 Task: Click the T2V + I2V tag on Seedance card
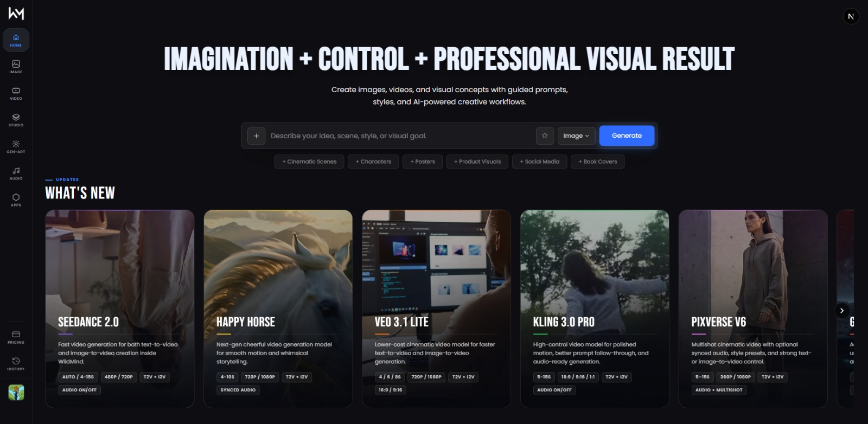[x=155, y=377]
